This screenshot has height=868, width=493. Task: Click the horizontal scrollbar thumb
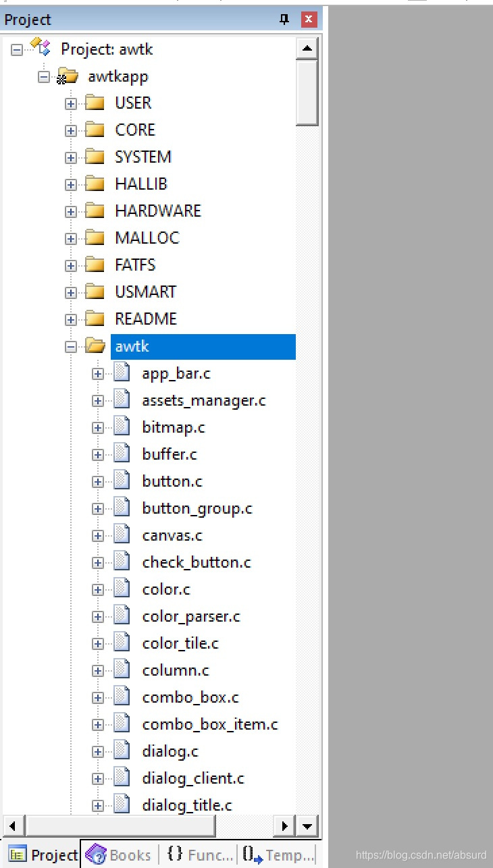120,825
